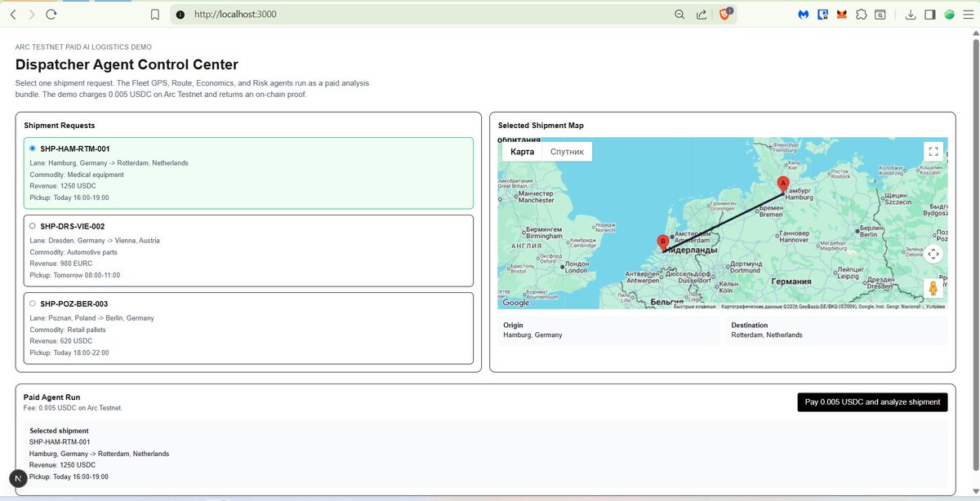Share the page via the share icon
This screenshot has width=980, height=501.
pyautogui.click(x=702, y=14)
